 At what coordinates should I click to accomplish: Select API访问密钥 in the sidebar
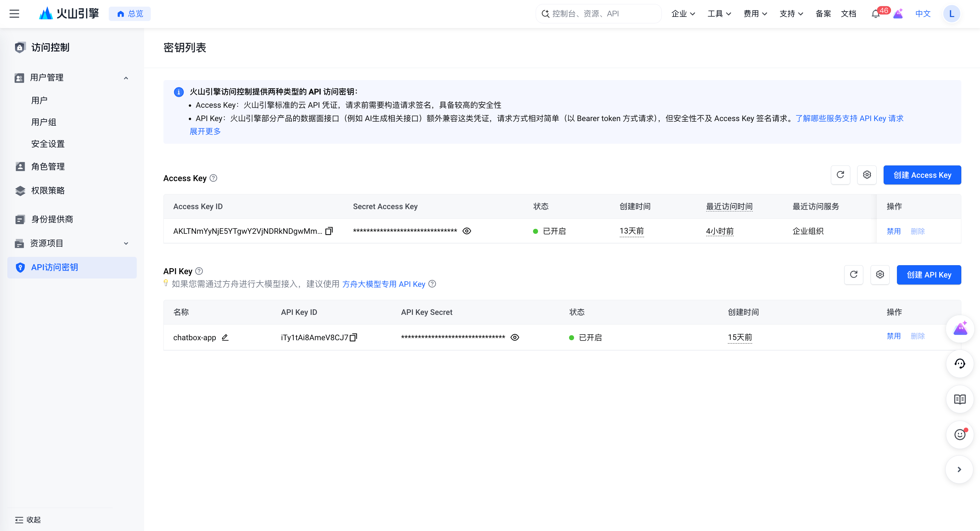pos(72,268)
